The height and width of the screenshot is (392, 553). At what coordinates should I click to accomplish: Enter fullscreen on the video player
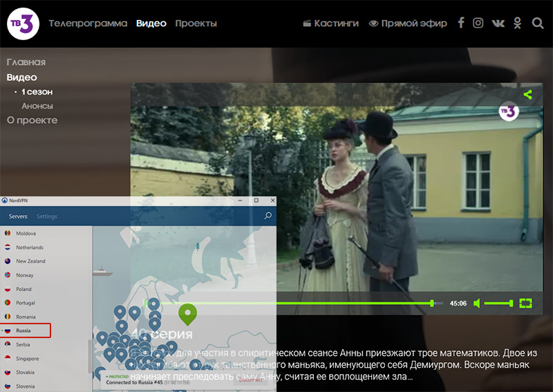pos(525,303)
